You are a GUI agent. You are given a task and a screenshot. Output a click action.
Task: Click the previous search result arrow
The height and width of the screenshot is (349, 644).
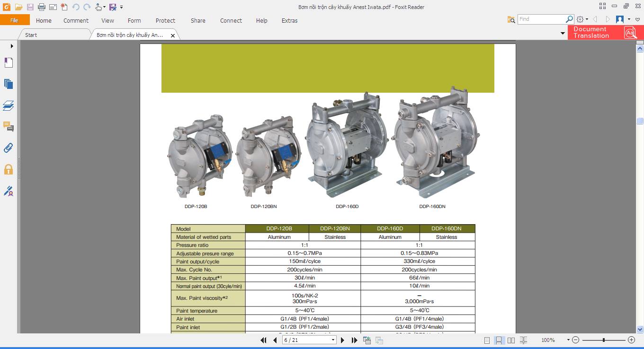pos(595,19)
